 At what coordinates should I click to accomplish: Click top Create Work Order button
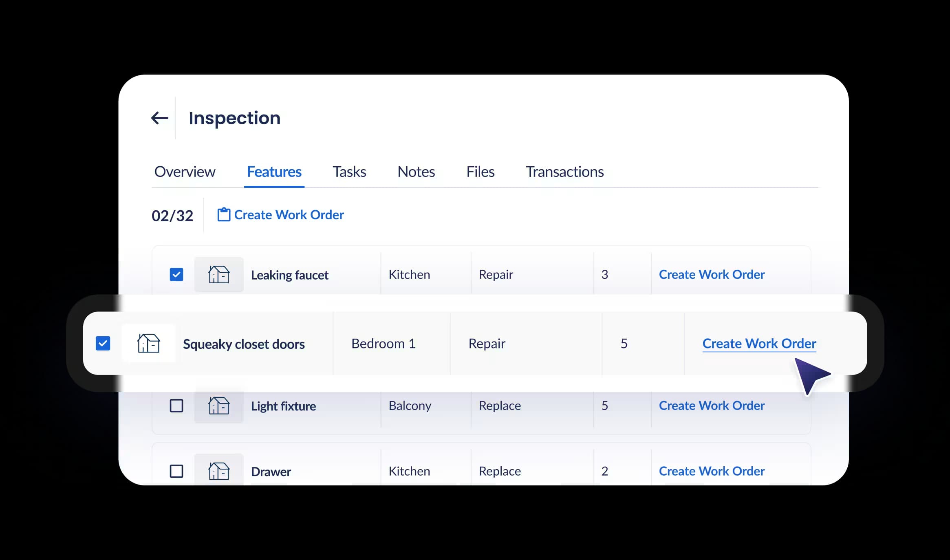tap(280, 215)
